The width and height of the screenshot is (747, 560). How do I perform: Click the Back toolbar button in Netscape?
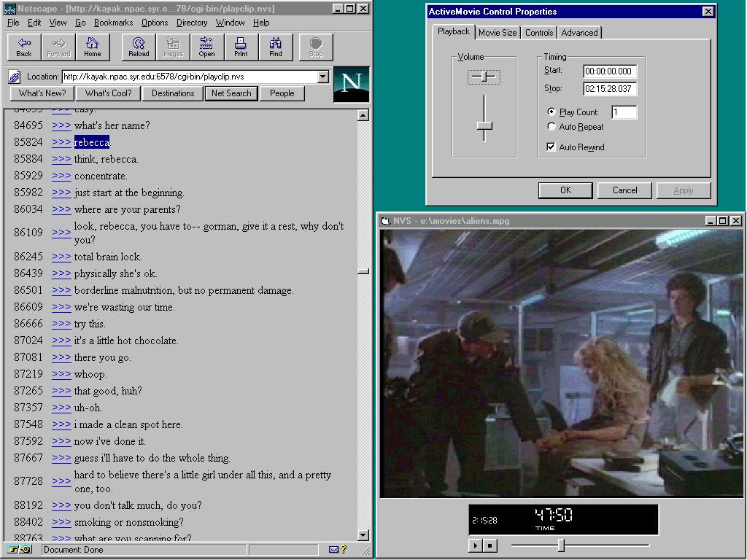[24, 47]
